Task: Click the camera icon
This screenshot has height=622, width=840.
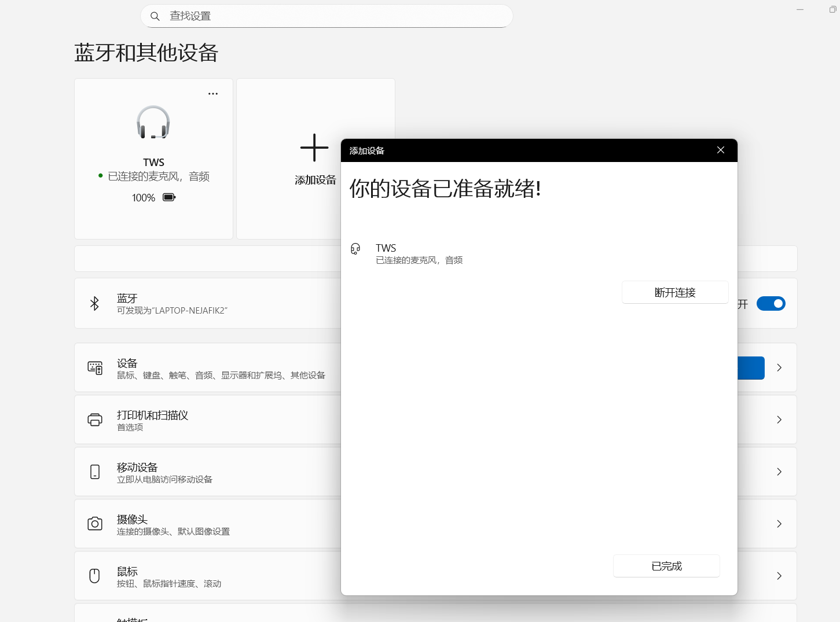Action: pyautogui.click(x=95, y=524)
